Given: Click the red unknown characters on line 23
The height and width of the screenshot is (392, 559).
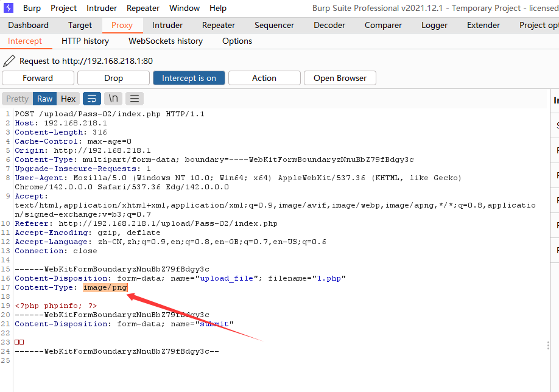Looking at the screenshot, I should [x=19, y=342].
